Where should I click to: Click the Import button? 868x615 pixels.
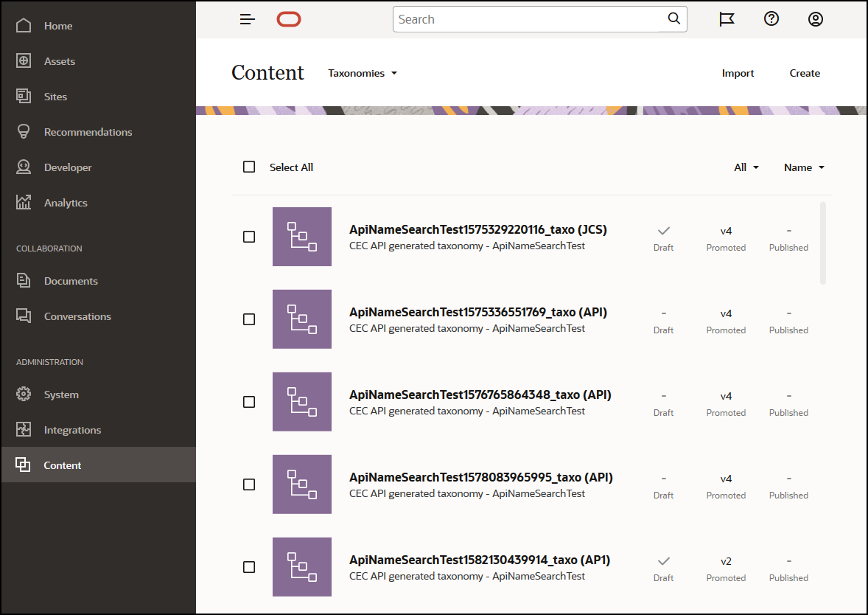[738, 73]
